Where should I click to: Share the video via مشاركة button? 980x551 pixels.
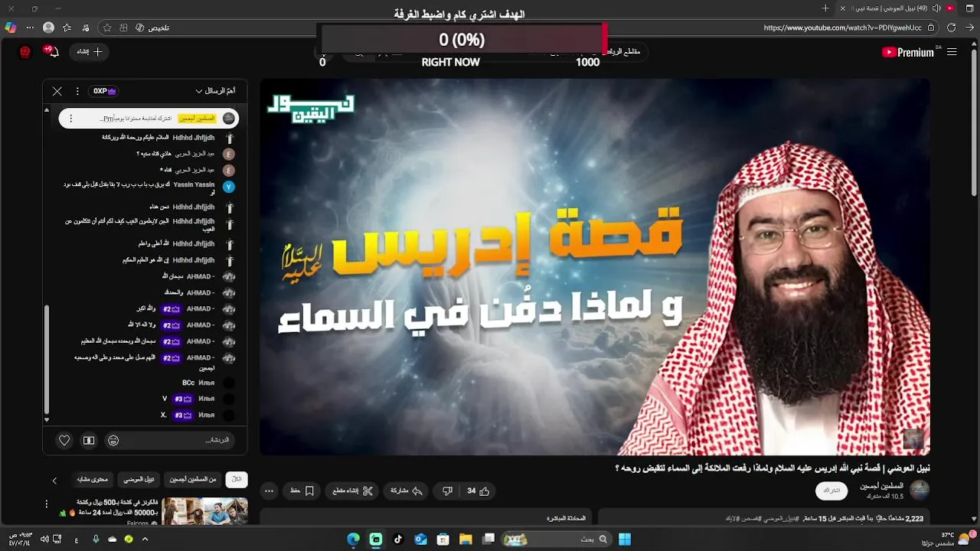[407, 491]
